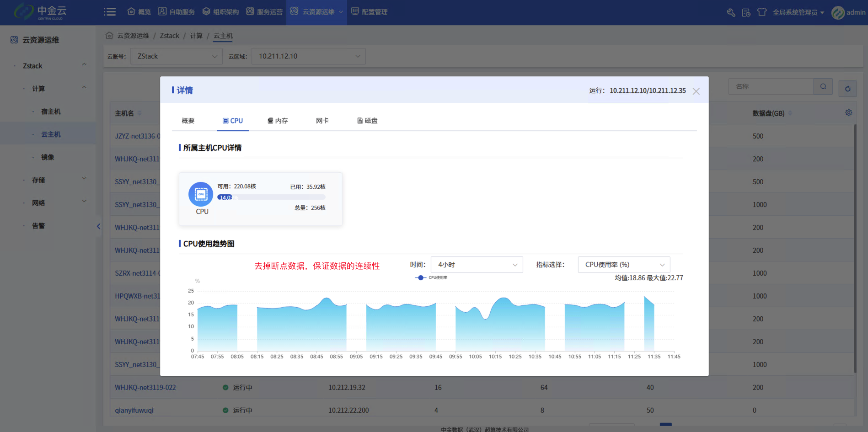This screenshot has width=868, height=432.
Task: Click 均值:18.86 最大值:22.77 stats text
Action: [x=648, y=278]
